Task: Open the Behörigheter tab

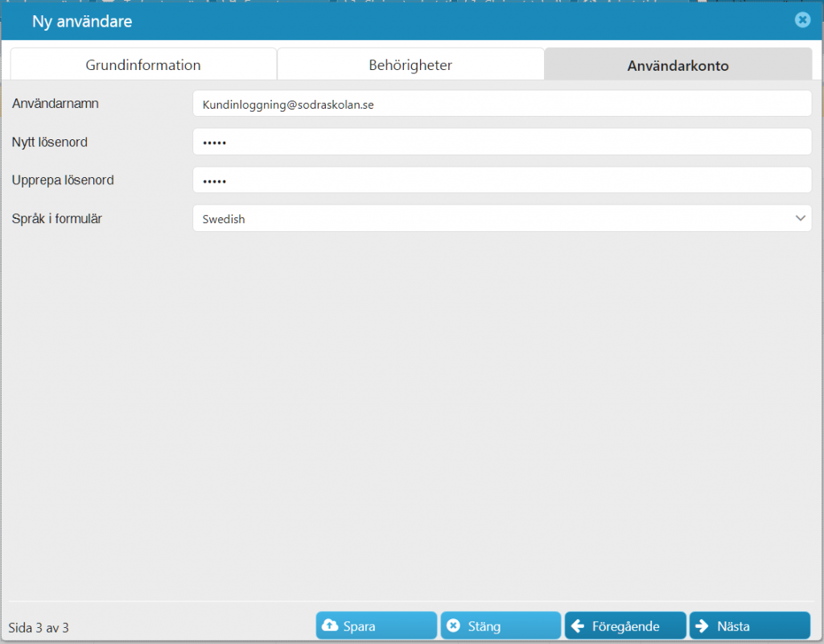Action: click(410, 64)
